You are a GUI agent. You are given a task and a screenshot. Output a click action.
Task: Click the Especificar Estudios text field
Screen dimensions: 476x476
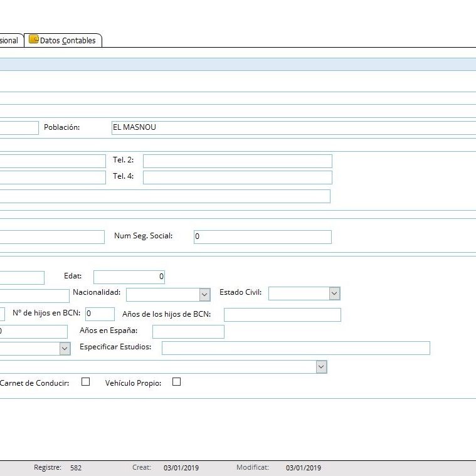[295, 348]
